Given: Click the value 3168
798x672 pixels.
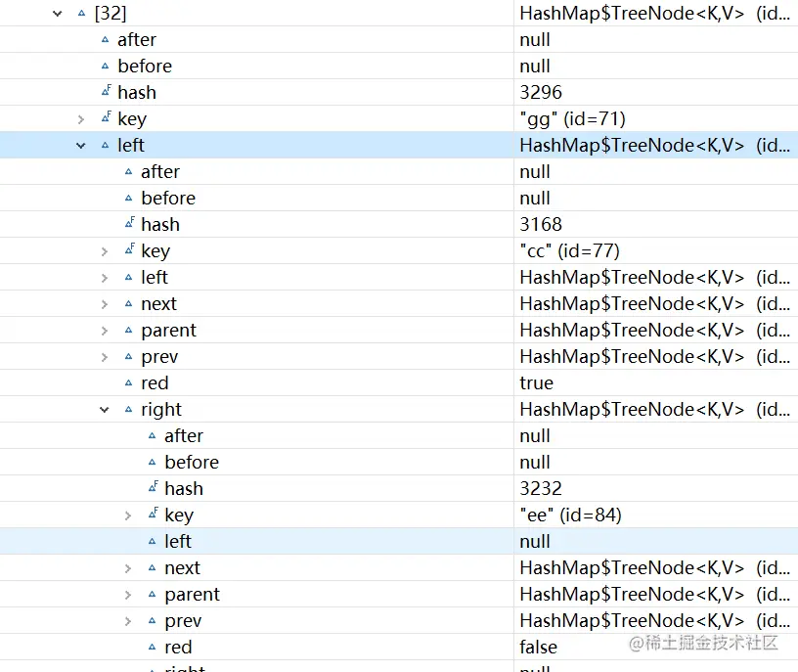Looking at the screenshot, I should click(541, 225).
